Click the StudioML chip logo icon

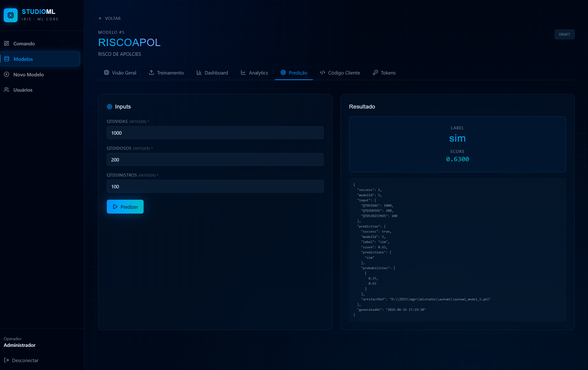[10, 15]
